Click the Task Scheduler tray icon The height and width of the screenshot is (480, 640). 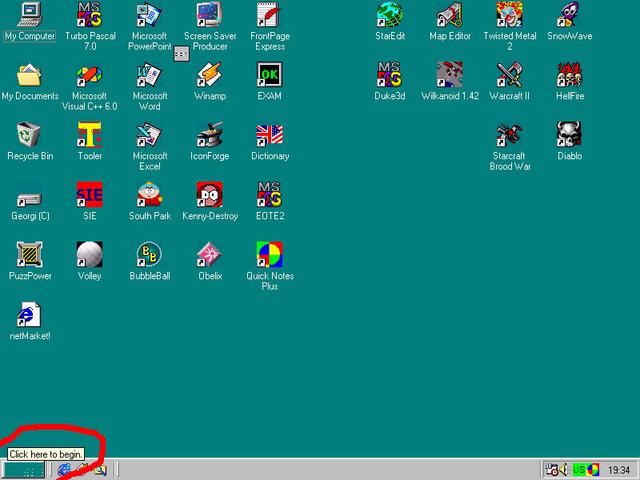point(551,470)
